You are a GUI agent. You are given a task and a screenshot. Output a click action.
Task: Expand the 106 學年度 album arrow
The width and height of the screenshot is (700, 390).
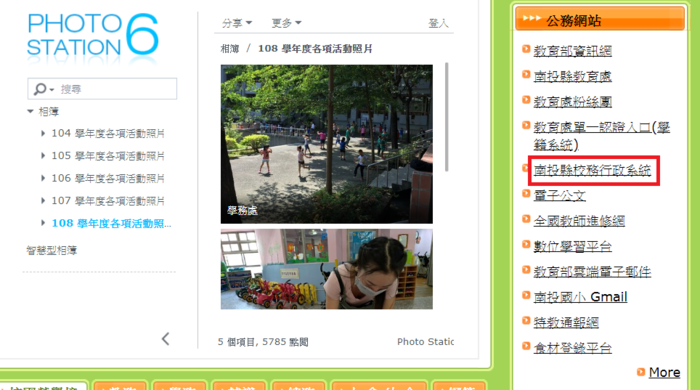point(43,178)
